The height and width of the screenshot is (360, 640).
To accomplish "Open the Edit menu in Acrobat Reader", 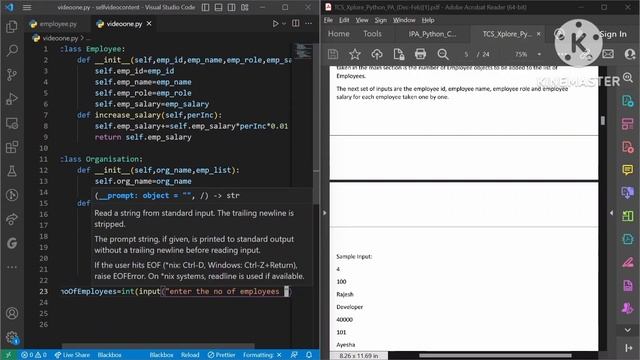I will click(344, 20).
